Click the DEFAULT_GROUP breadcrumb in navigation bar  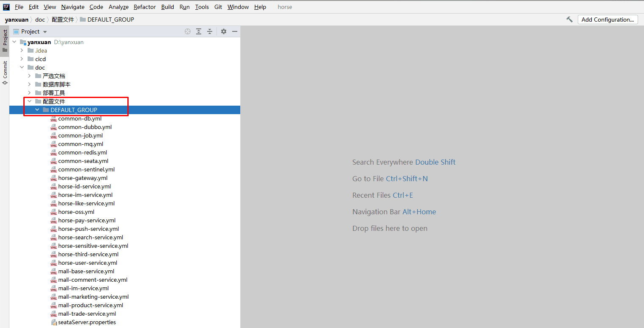coord(107,20)
